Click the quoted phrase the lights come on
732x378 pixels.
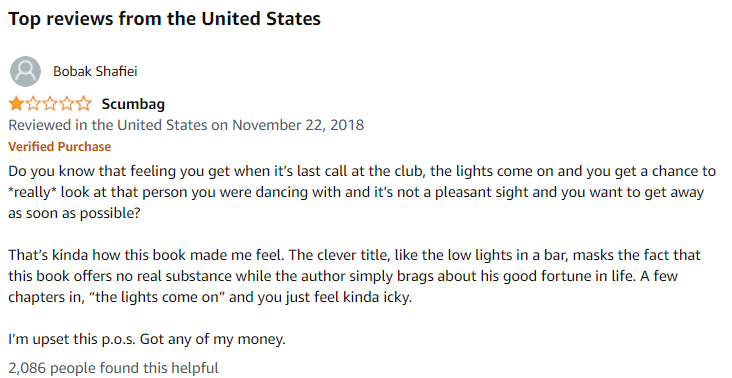[x=157, y=297]
